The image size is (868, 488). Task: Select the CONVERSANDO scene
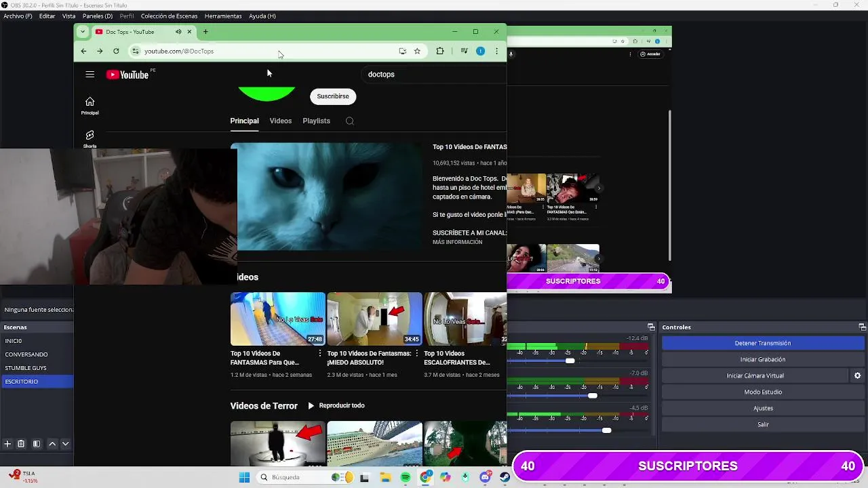[x=37, y=354]
